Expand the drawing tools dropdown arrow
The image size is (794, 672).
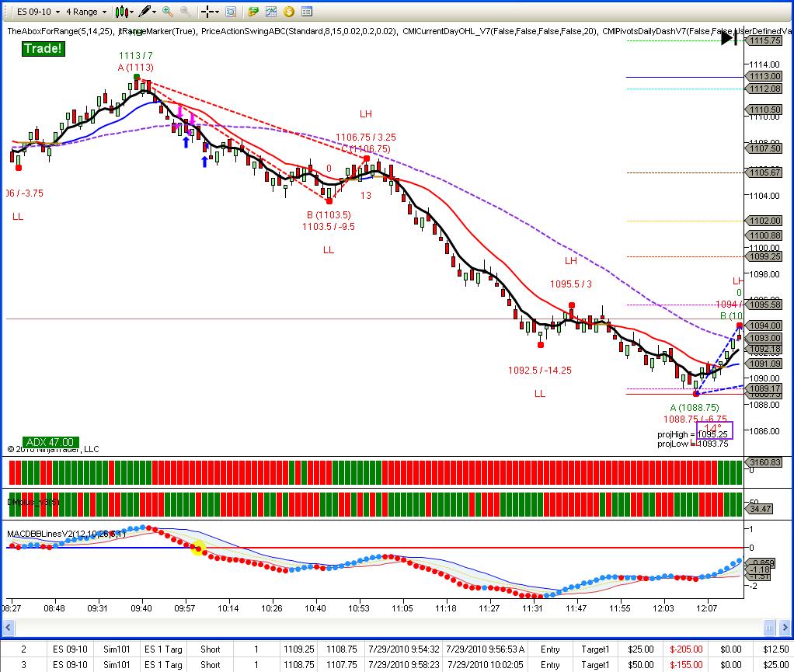(x=154, y=12)
